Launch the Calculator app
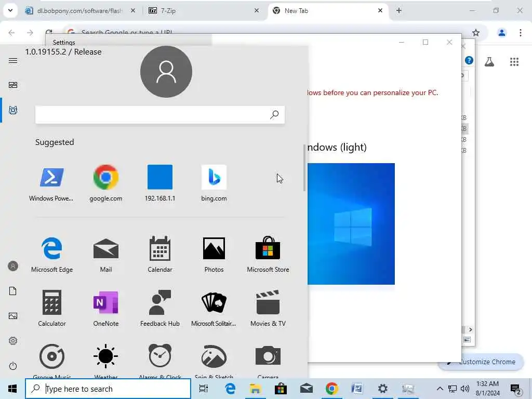 coord(52,308)
